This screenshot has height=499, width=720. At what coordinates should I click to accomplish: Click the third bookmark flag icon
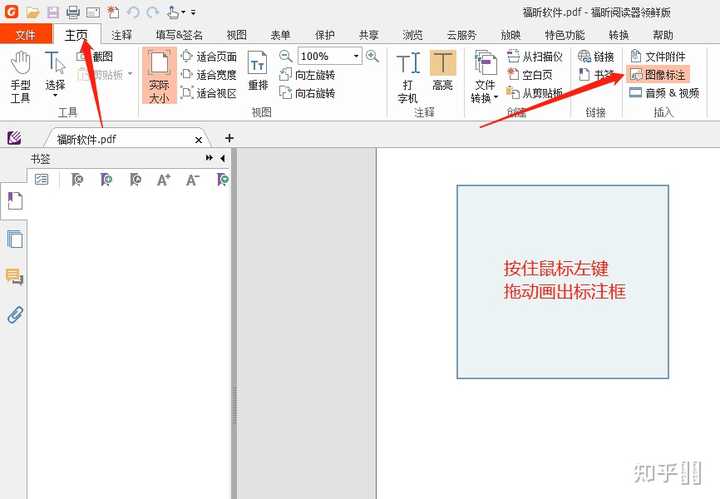pos(135,179)
